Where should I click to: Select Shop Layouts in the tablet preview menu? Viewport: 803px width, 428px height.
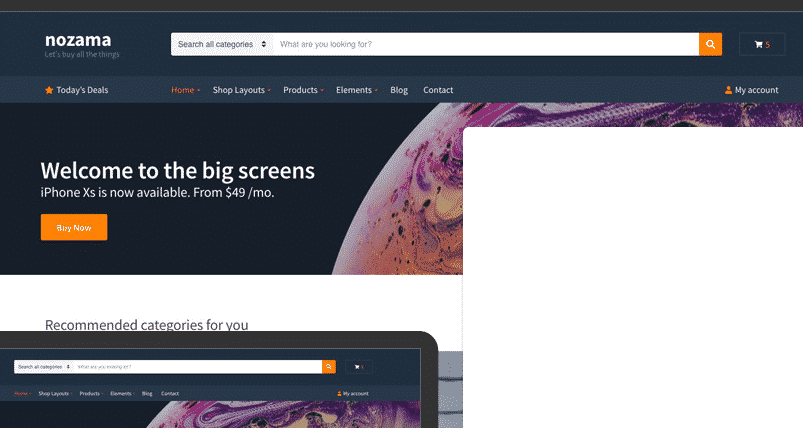click(55, 394)
